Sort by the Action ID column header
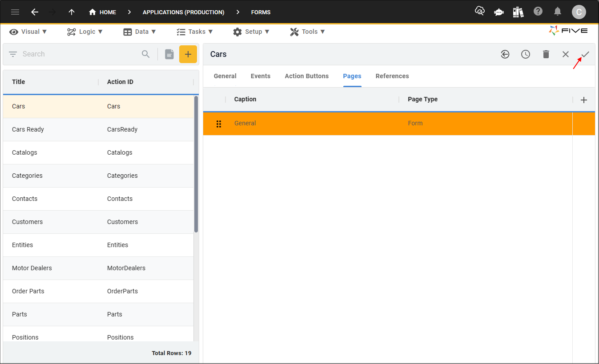Screen dimensions: 599x364 point(120,82)
